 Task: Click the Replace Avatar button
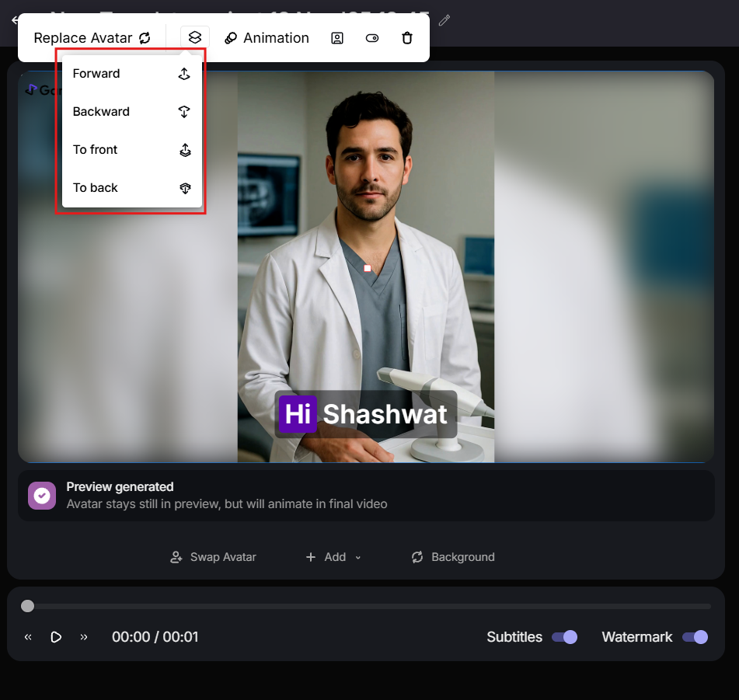92,38
